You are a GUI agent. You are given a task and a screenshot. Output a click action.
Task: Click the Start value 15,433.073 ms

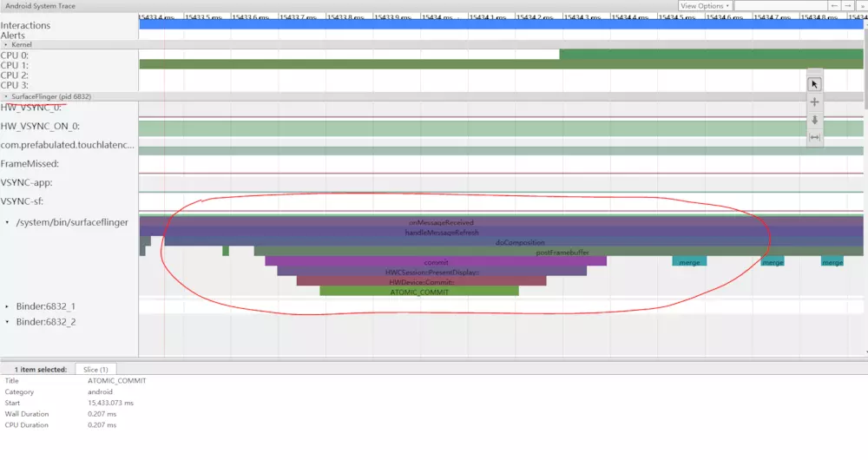110,403
